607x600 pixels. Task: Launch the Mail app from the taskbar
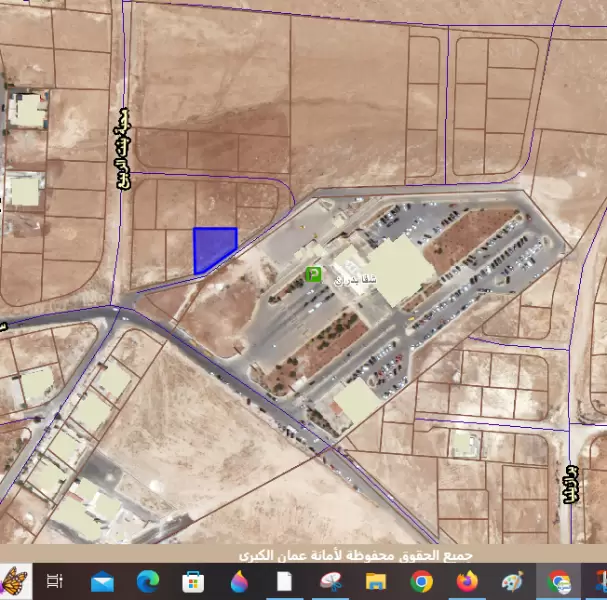(x=102, y=581)
